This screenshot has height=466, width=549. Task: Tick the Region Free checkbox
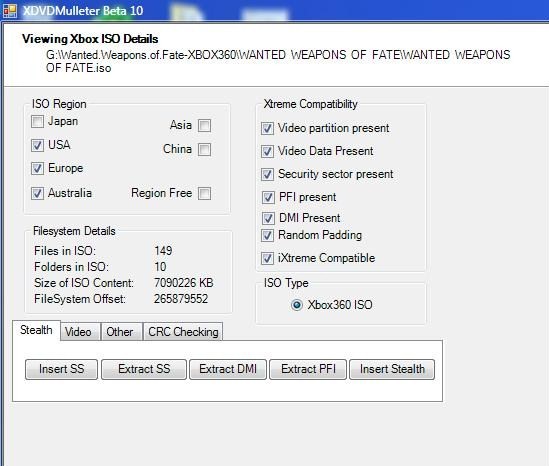coord(204,193)
